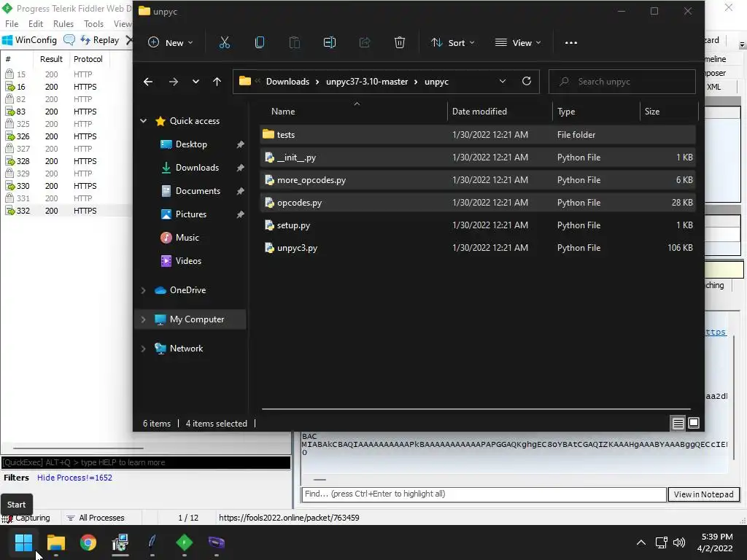
Task: Open Fiddler Edit menu
Action: click(x=36, y=24)
